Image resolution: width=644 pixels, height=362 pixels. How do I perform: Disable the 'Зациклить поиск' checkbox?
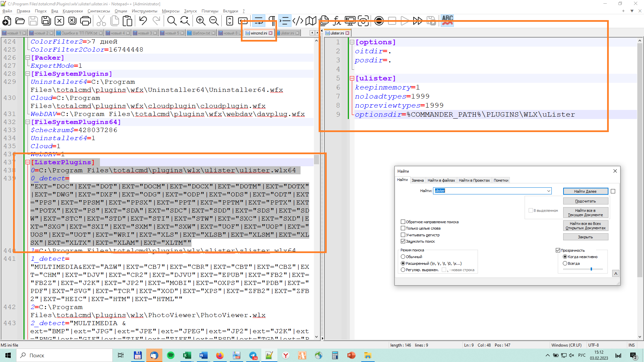tap(403, 241)
